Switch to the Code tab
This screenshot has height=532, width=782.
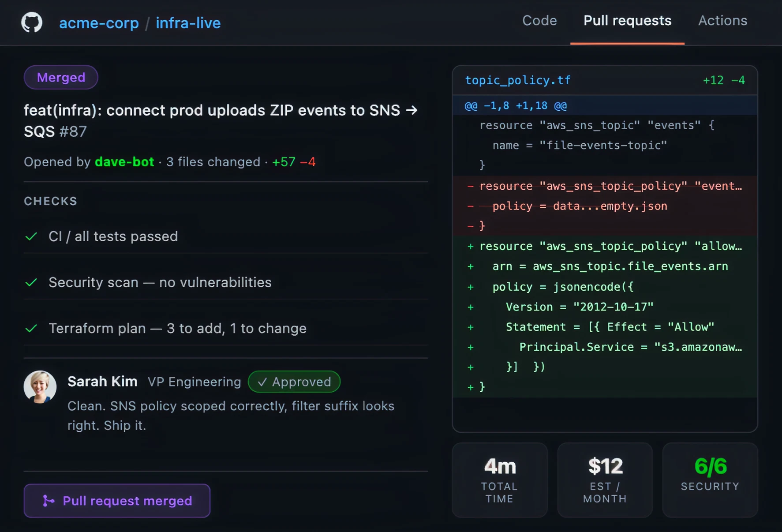pos(539,21)
